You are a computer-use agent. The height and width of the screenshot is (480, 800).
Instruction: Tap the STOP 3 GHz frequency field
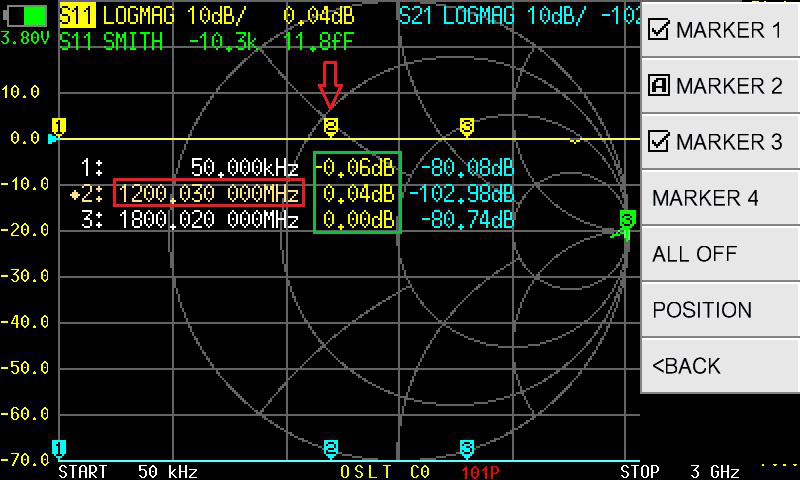pos(667,471)
